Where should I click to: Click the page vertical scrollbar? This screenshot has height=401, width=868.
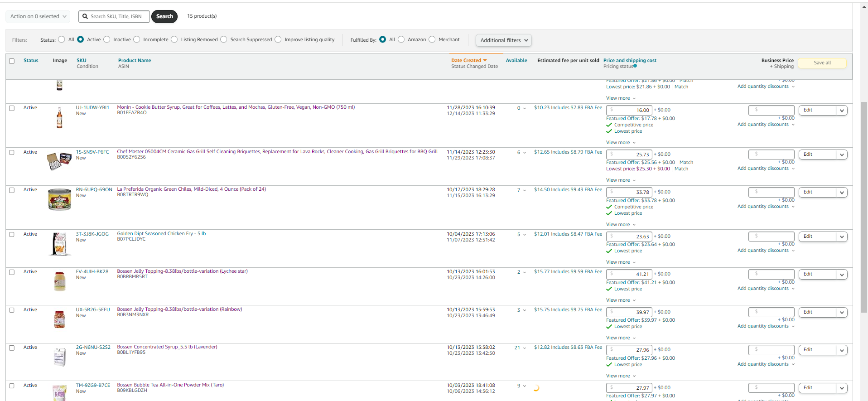click(x=864, y=207)
